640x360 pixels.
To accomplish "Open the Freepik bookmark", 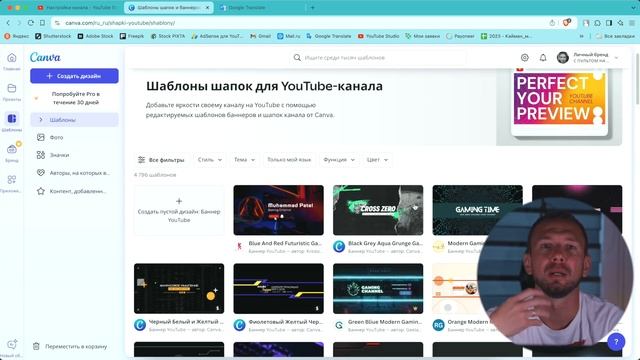I will tap(132, 36).
